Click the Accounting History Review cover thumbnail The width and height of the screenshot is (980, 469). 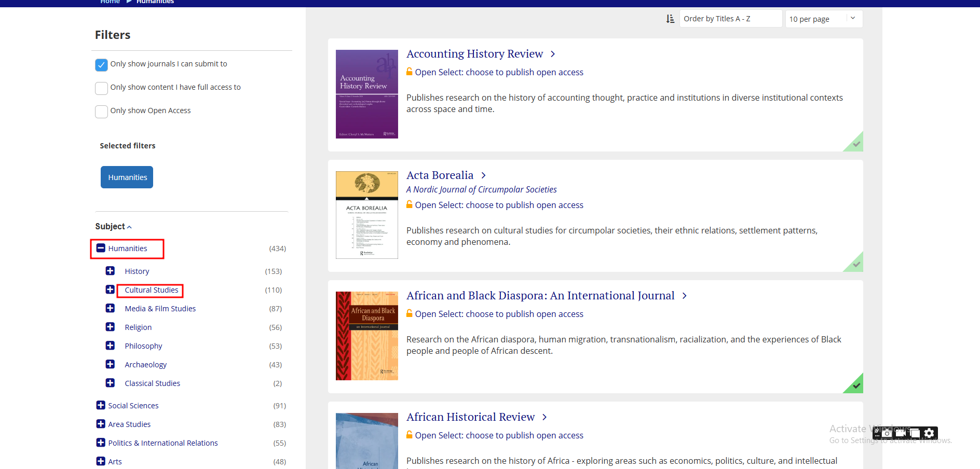tap(366, 94)
